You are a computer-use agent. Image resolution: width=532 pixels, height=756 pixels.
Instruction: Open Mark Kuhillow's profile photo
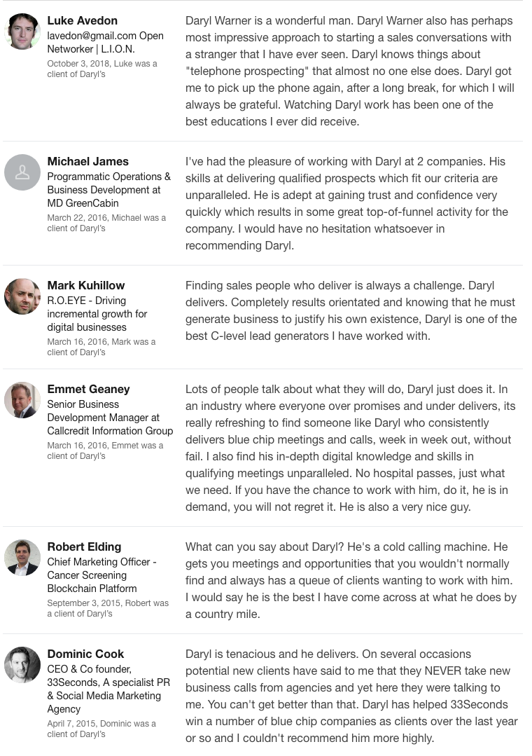click(x=22, y=296)
